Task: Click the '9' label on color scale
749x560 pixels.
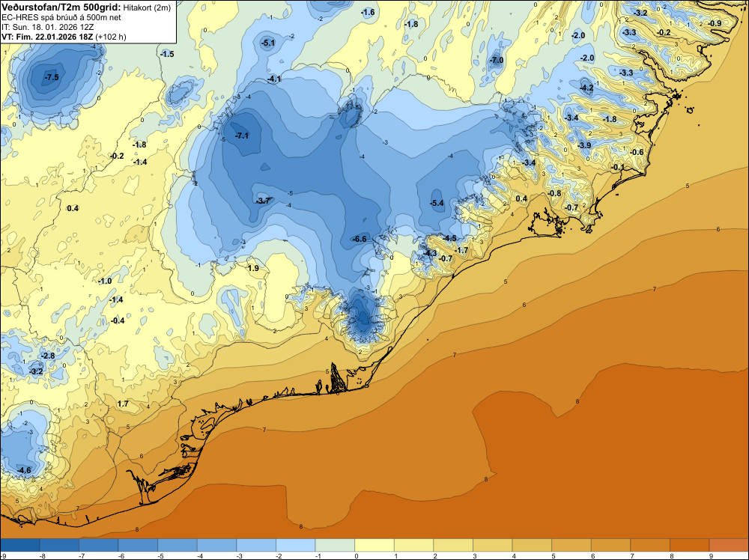Action: 711,556
